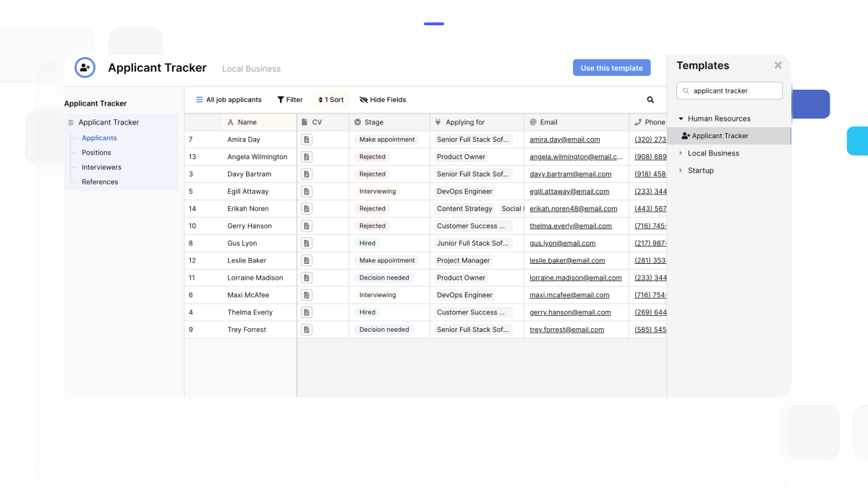The height and width of the screenshot is (488, 868).
Task: Select the Positions table in sidebar
Action: point(96,153)
